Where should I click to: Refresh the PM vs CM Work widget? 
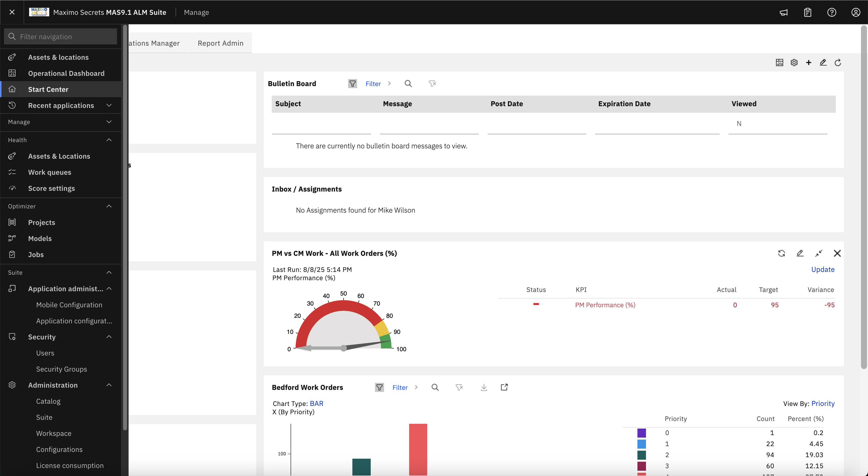[x=782, y=253]
